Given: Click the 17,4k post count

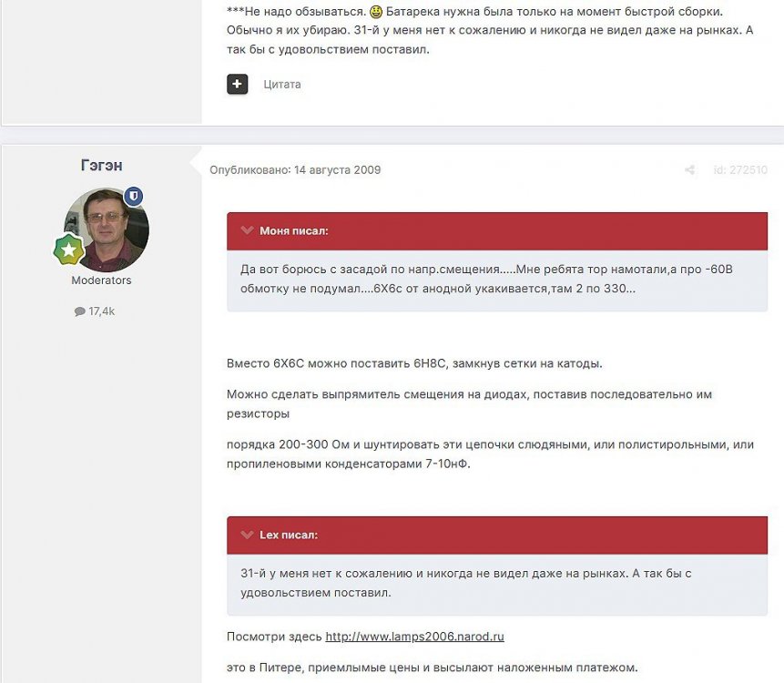Looking at the screenshot, I should [x=101, y=311].
